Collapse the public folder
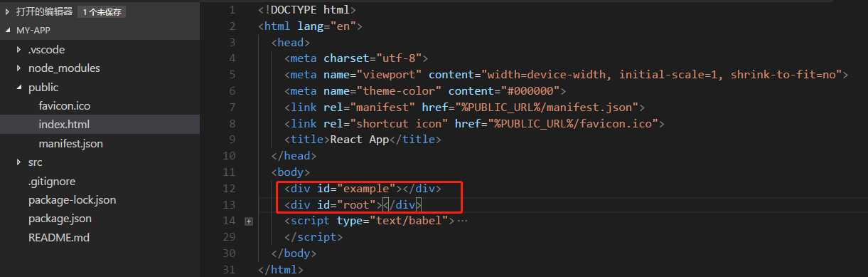The image size is (868, 277). (19, 87)
